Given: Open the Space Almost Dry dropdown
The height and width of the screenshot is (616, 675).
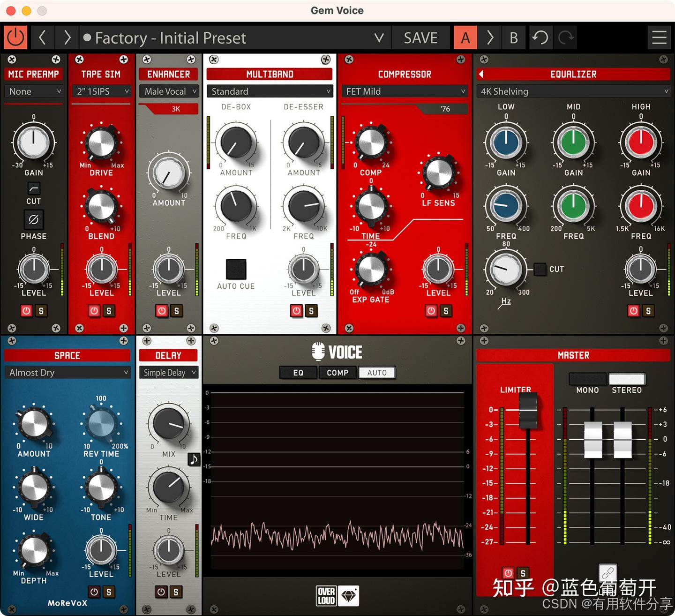Looking at the screenshot, I should [x=67, y=373].
